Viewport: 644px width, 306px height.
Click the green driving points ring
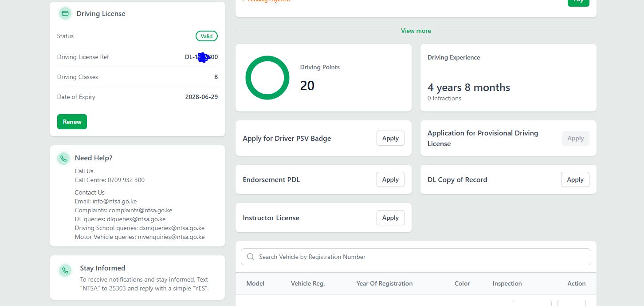(267, 78)
